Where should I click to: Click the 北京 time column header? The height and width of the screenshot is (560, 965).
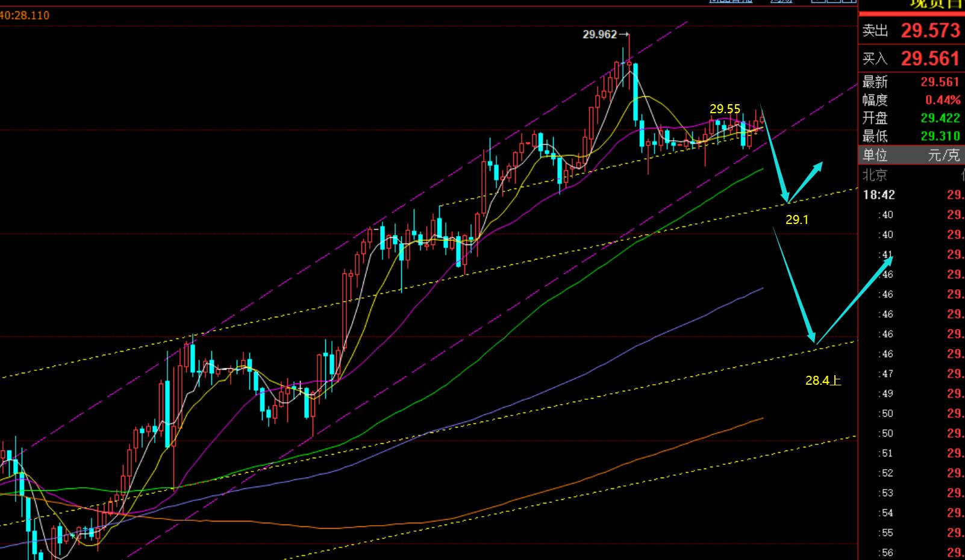tap(875, 175)
